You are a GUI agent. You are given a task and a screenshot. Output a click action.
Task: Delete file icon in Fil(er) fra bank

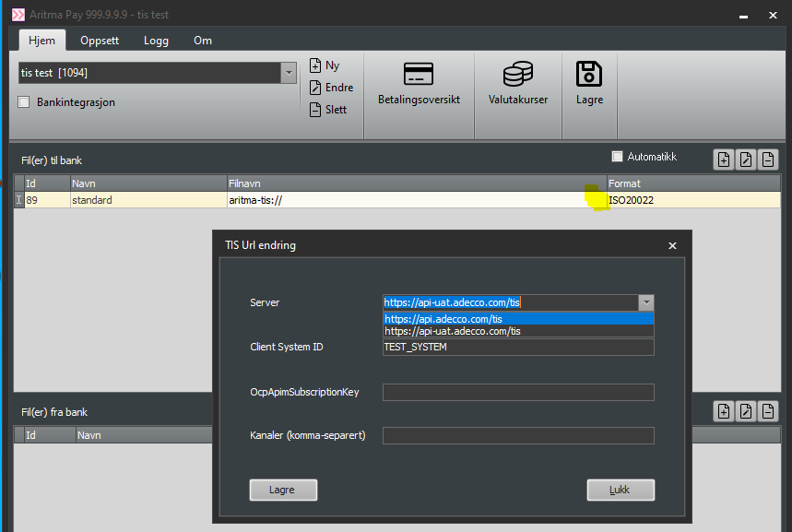pyautogui.click(x=767, y=411)
